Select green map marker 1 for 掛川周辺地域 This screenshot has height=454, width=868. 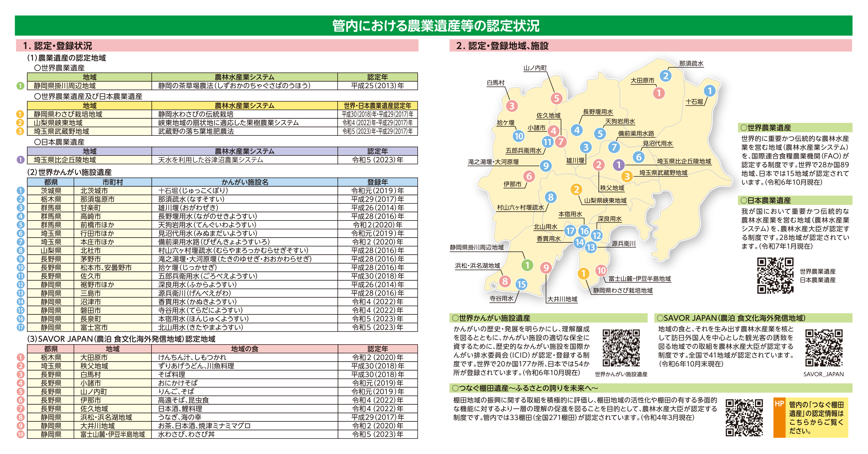pyautogui.click(x=527, y=265)
